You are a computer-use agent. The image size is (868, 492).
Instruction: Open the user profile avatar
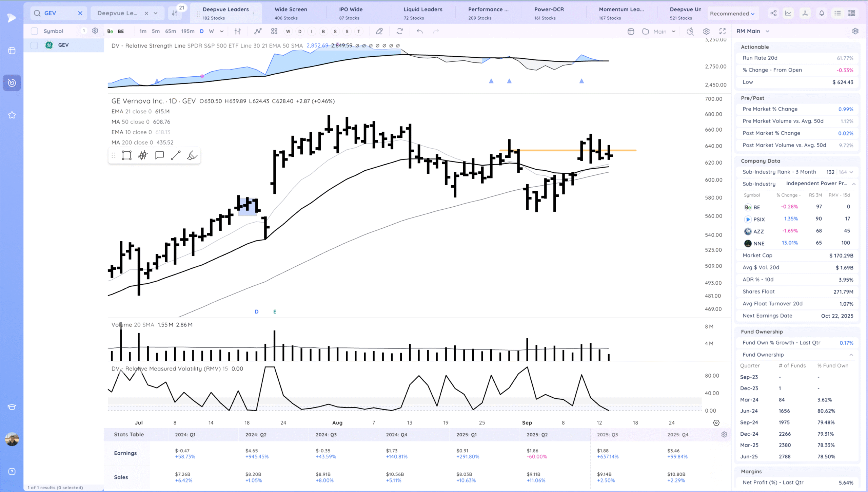[12, 439]
